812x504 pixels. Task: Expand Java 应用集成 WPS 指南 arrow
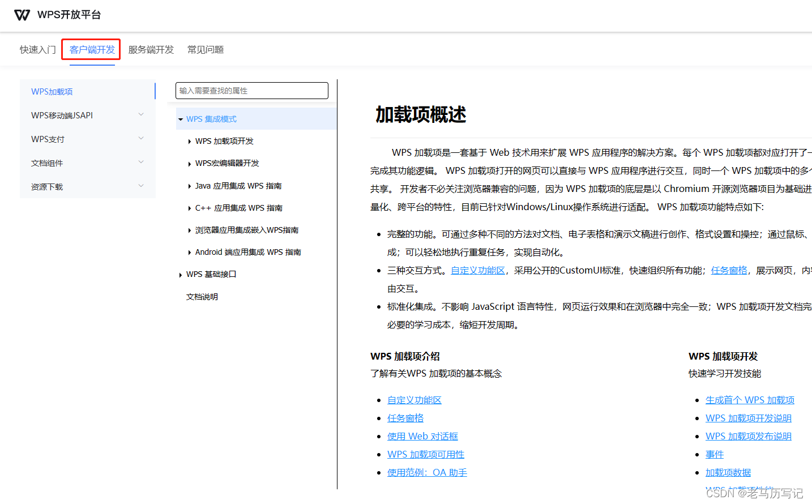point(190,186)
